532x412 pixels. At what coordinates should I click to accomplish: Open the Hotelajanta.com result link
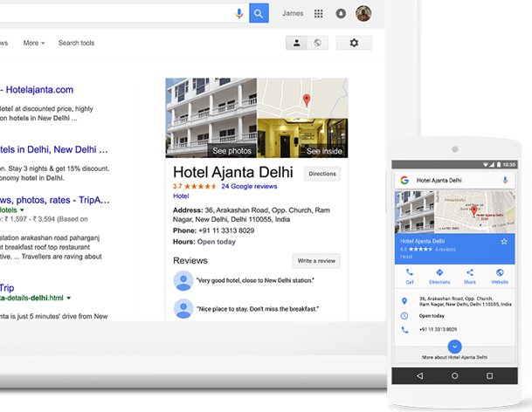37,90
